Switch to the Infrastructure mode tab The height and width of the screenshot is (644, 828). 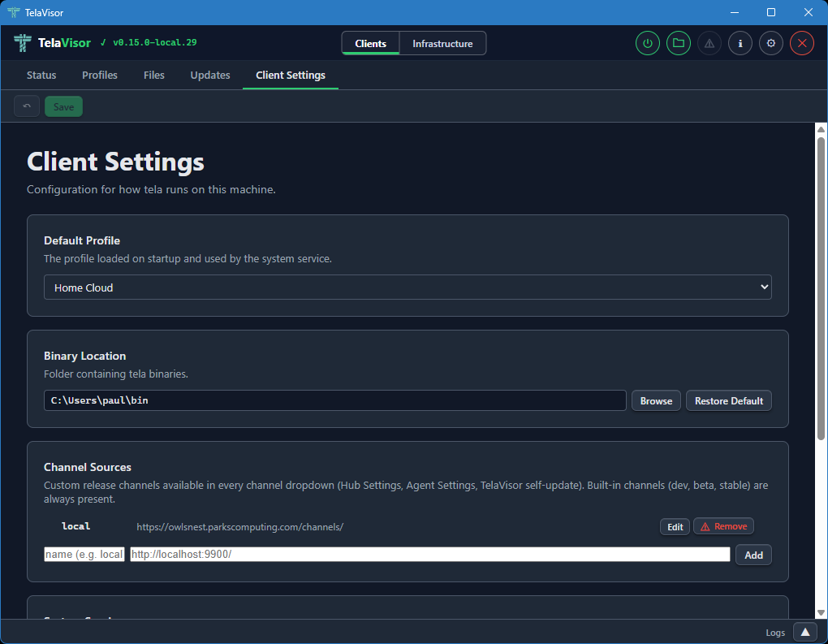click(x=442, y=43)
